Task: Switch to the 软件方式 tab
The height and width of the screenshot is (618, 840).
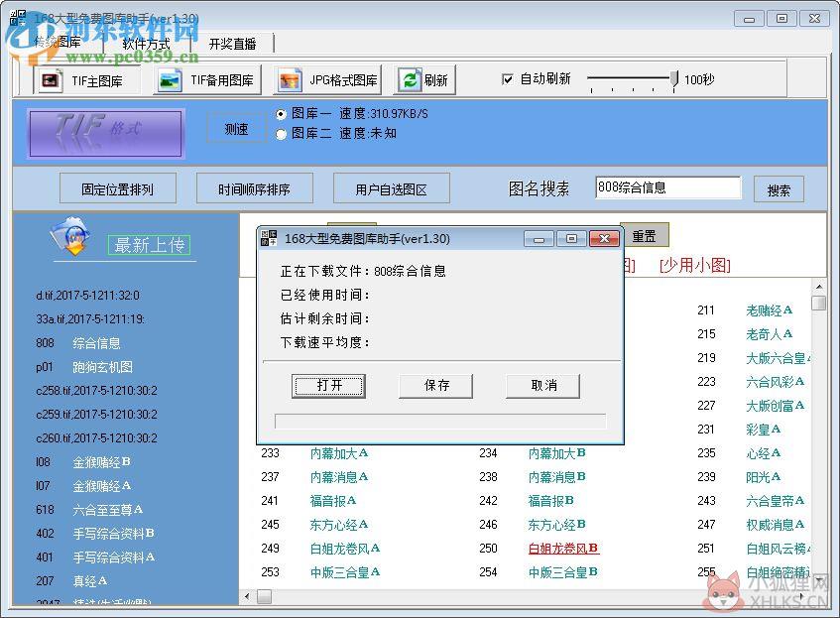Action: pos(146,44)
